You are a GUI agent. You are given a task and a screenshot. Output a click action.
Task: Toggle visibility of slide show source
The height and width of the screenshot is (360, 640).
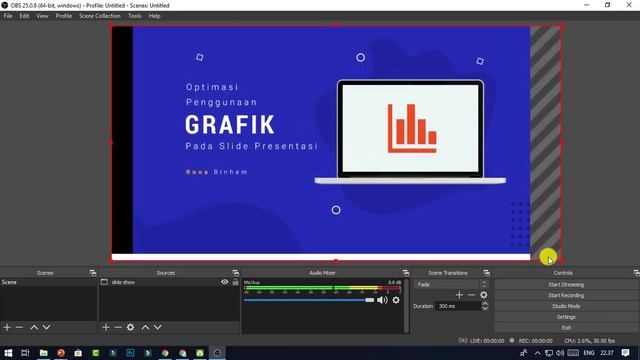tap(224, 282)
